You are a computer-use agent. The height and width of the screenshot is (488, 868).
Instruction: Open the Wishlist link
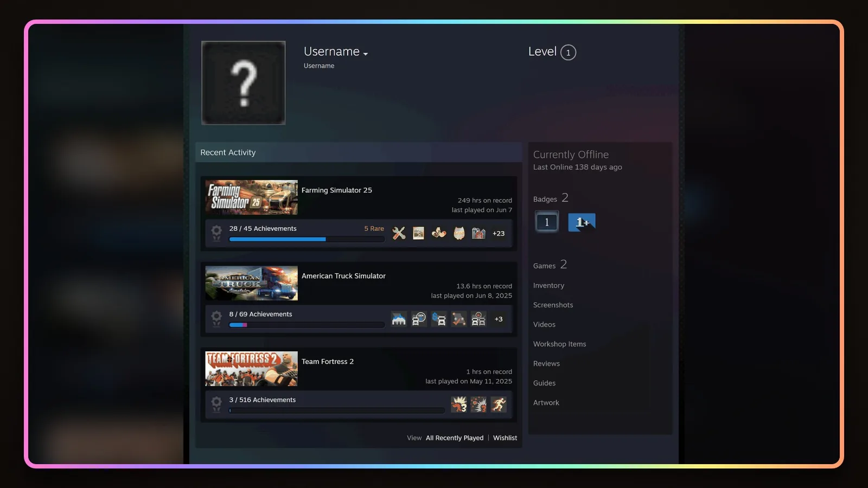(x=505, y=438)
